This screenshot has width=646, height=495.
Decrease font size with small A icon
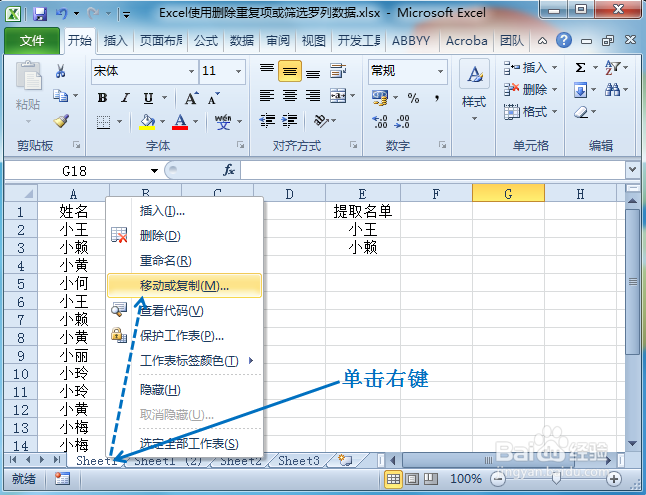pos(213,98)
